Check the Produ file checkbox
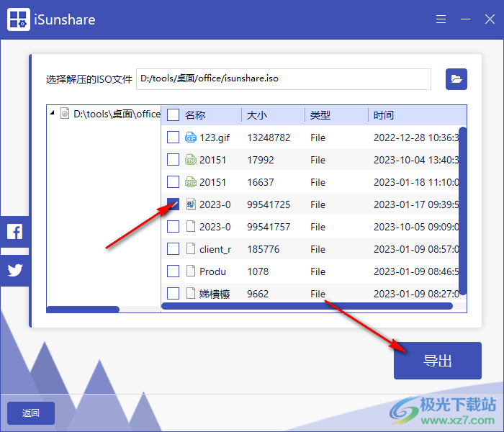 pos(173,271)
